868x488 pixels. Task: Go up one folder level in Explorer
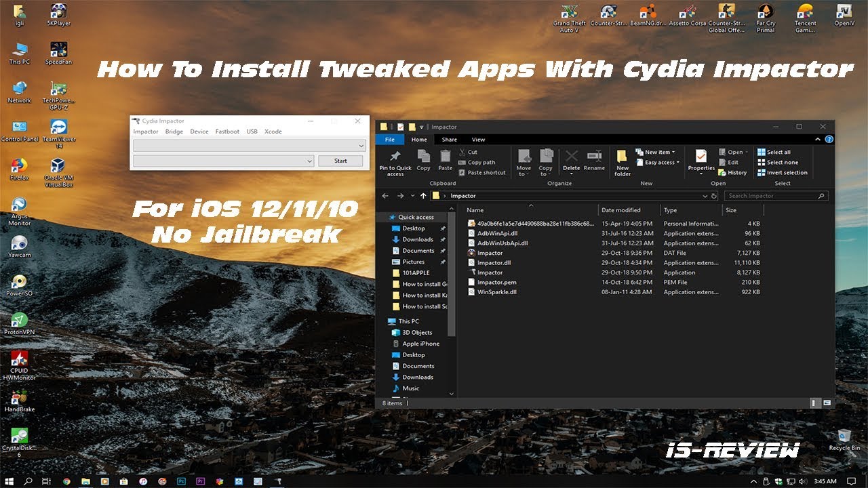(423, 196)
